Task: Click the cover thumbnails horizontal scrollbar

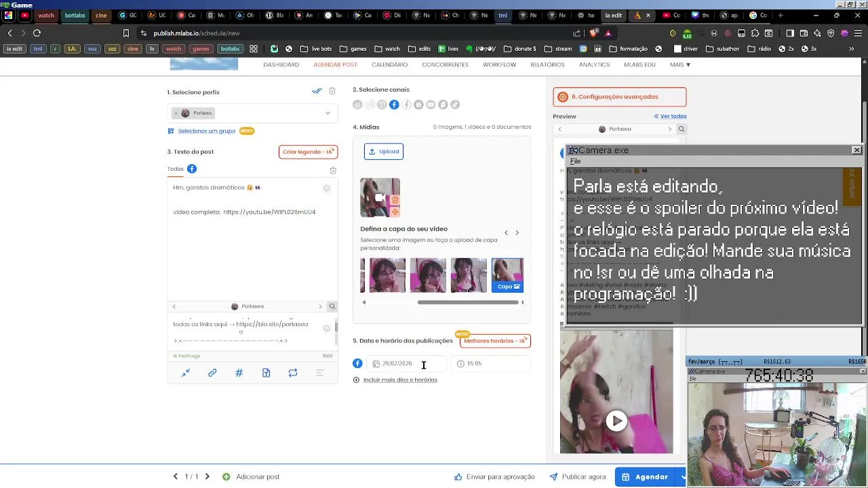Action: (468, 302)
